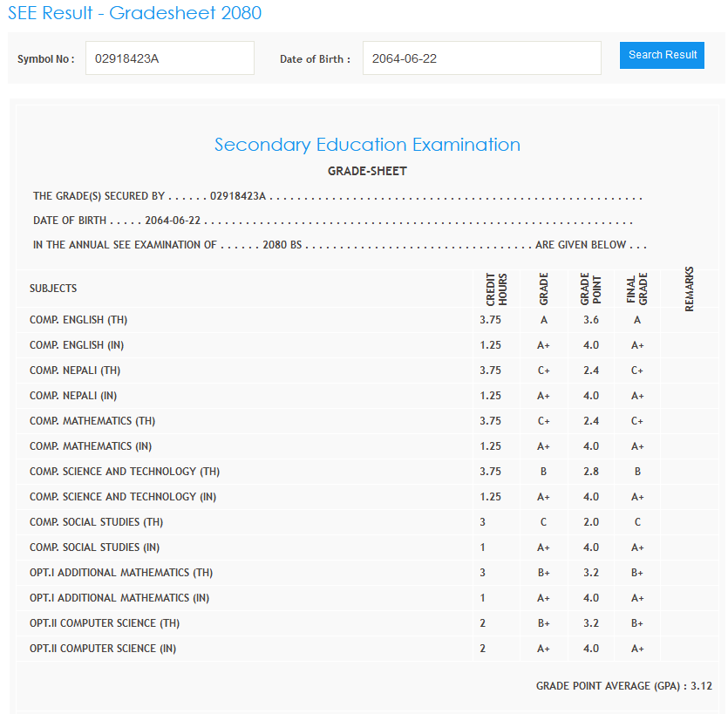Select the COMP. SOCIAL STUDIES (TH) subject
This screenshot has height=714, width=728.
coord(96,522)
